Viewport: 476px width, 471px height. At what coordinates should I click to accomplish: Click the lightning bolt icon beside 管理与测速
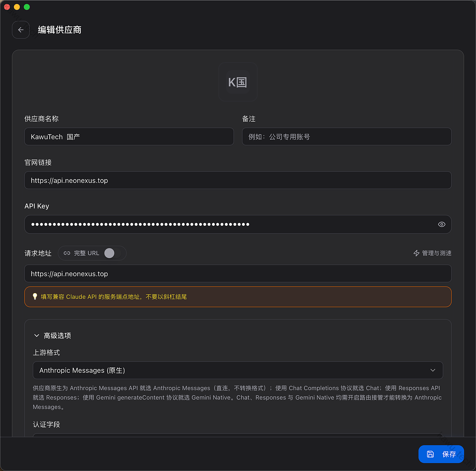pos(416,253)
